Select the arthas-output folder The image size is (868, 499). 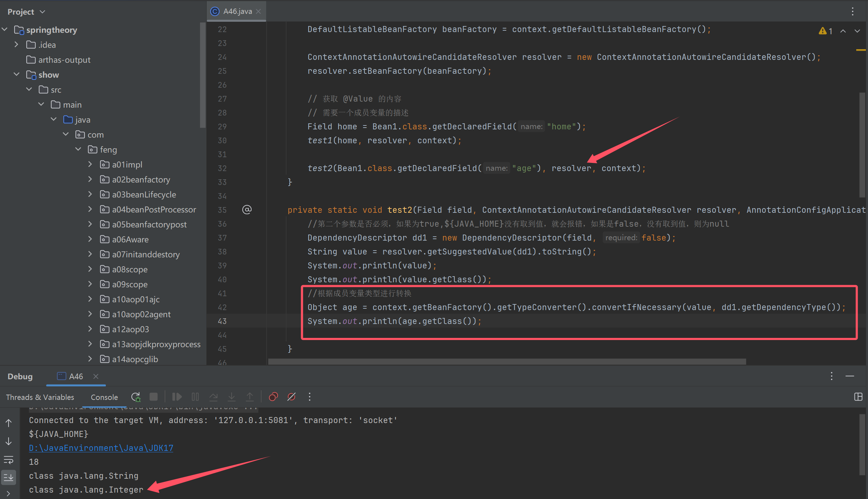[x=64, y=60]
